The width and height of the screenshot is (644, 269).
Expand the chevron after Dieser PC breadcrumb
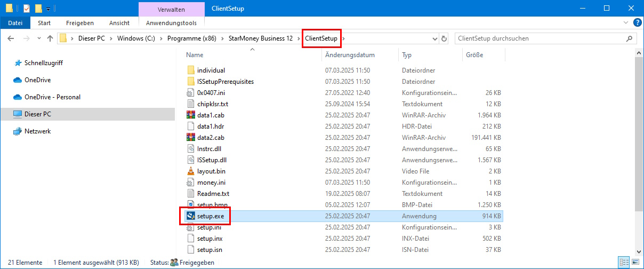(110, 38)
